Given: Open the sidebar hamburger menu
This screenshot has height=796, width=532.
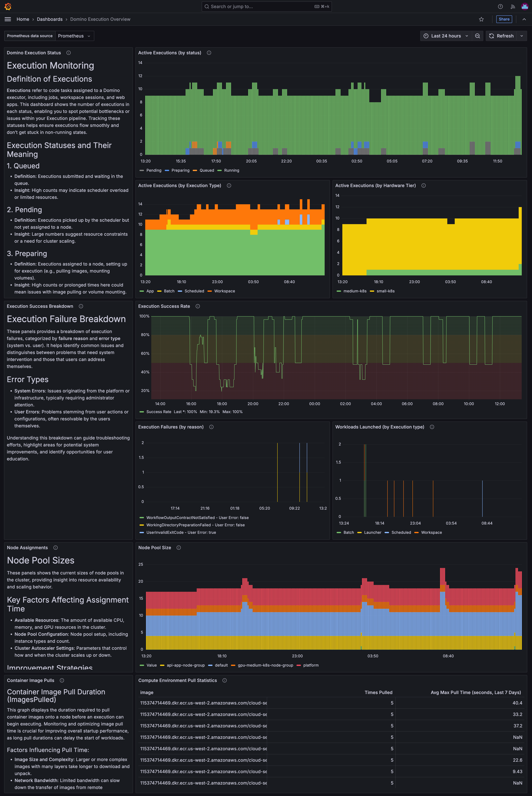Looking at the screenshot, I should [8, 19].
